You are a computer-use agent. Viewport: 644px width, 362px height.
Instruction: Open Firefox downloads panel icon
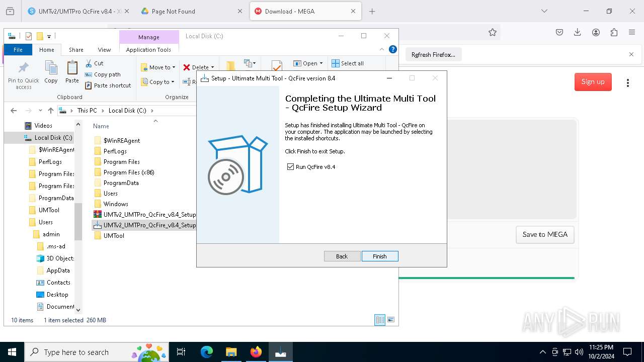578,32
